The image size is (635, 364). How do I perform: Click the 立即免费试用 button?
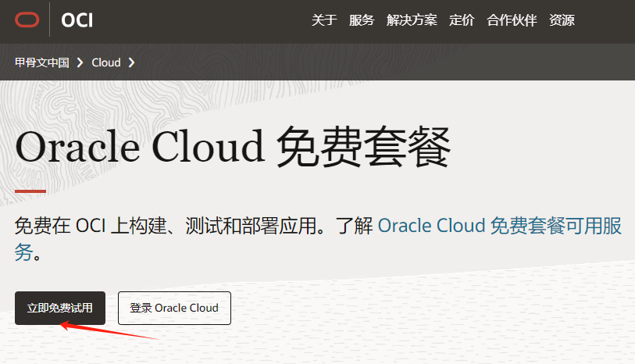coord(60,308)
